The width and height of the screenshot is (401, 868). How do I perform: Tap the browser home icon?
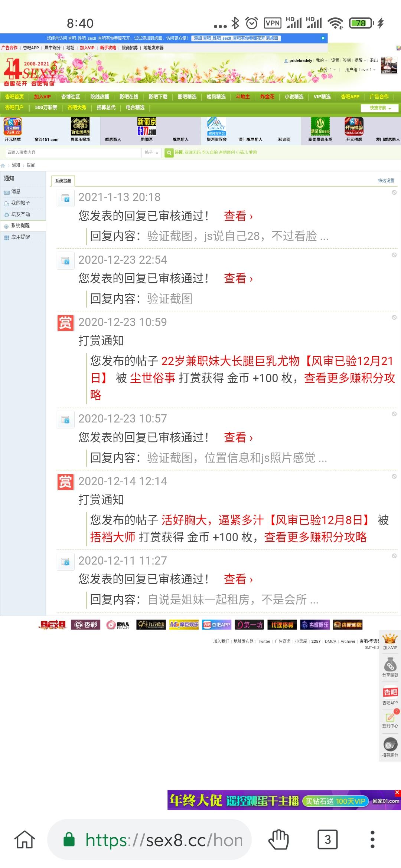(25, 839)
